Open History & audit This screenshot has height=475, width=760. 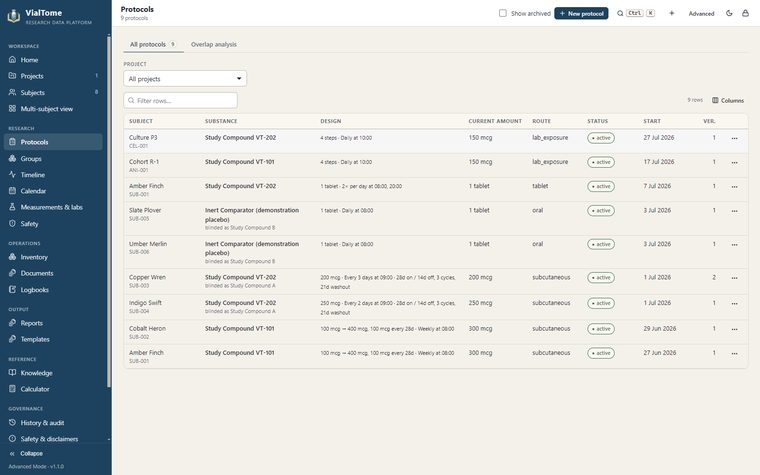[53, 423]
